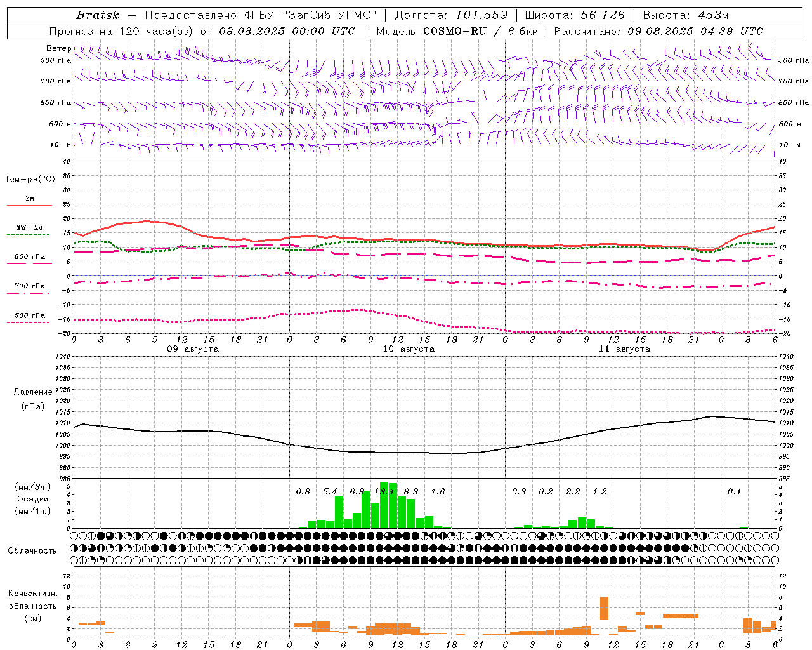Click the "Давление" pressure panel label
Image resolution: width=812 pixels, height=650 pixels.
tap(33, 392)
